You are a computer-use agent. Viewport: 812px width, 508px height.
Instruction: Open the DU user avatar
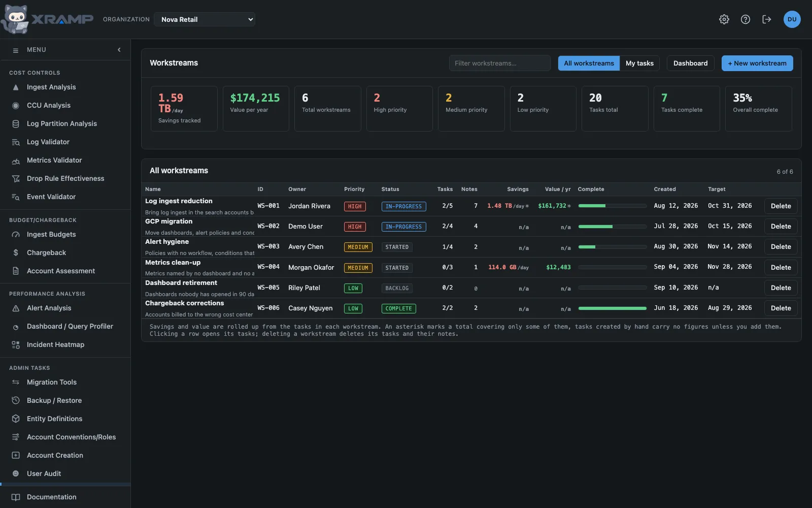point(792,19)
